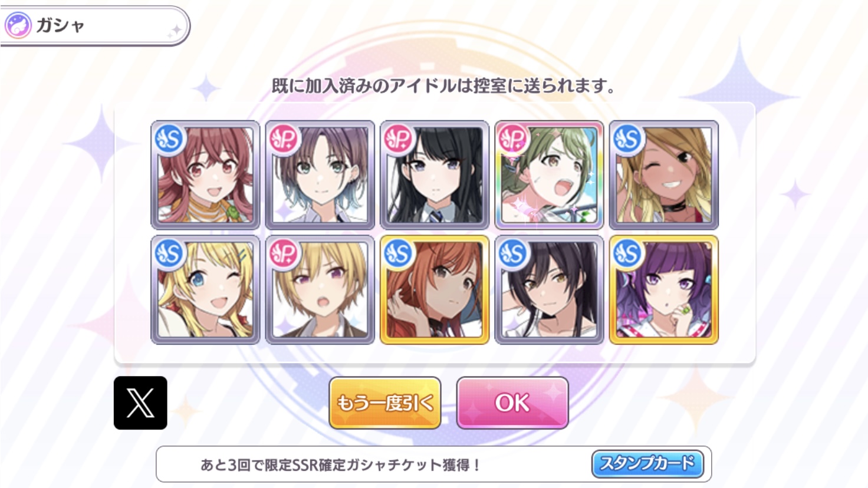Select the purple twin-tail gold-framed idol card

664,290
